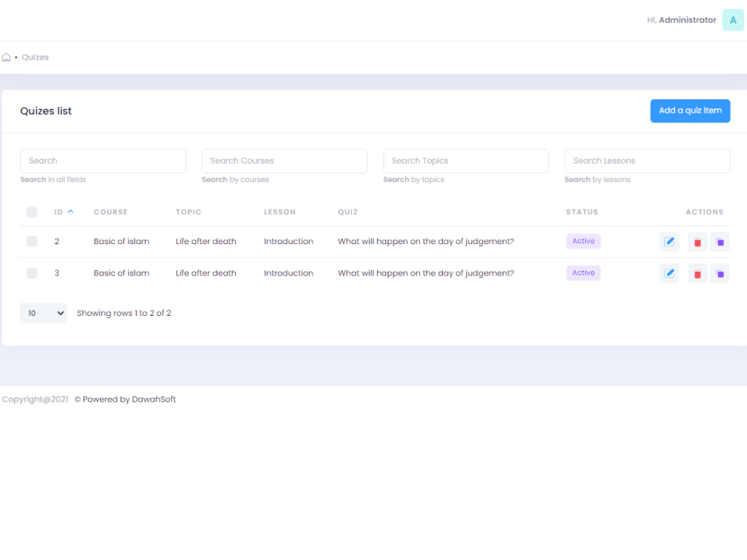Focus the Search Courses field
This screenshot has height=560, width=747.
tap(284, 161)
